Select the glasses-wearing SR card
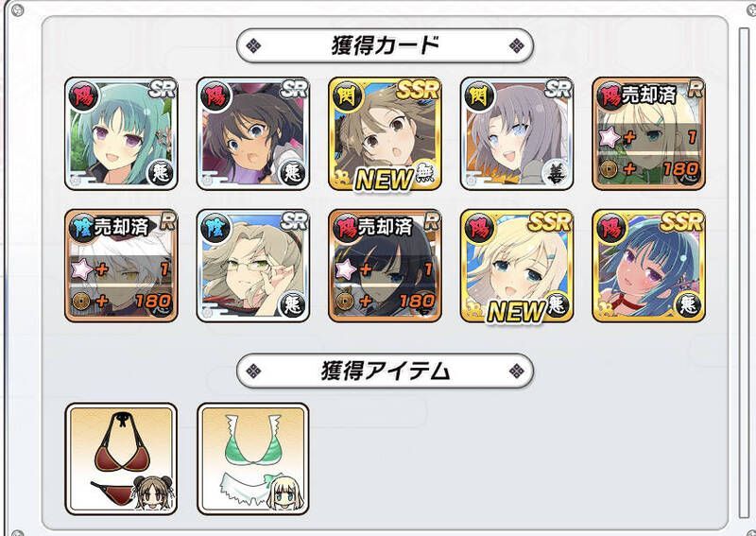This screenshot has height=536, width=756. coord(253,266)
